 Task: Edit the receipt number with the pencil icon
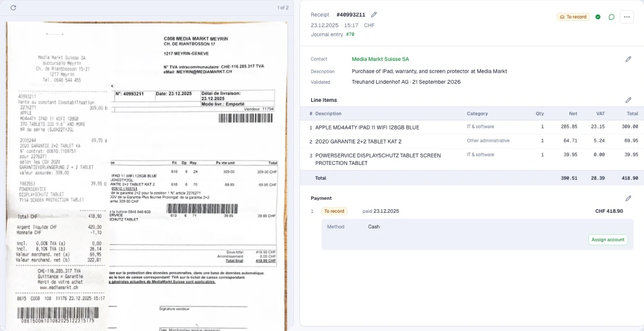pyautogui.click(x=374, y=15)
